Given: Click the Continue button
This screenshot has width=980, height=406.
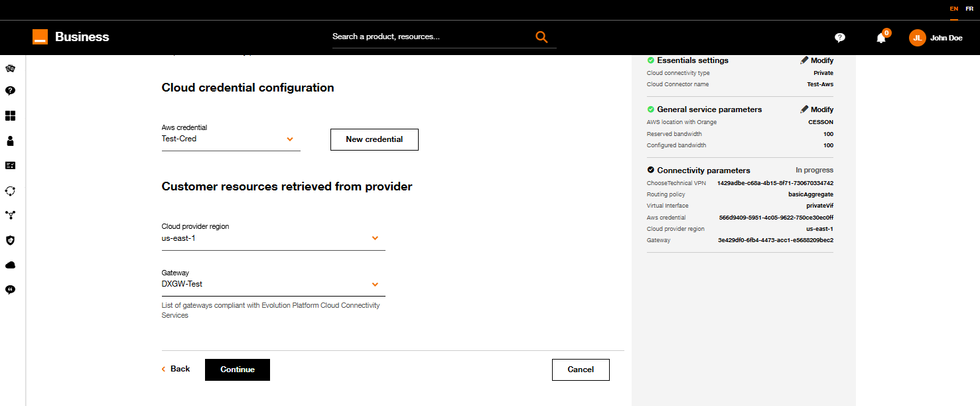Looking at the screenshot, I should tap(238, 370).
